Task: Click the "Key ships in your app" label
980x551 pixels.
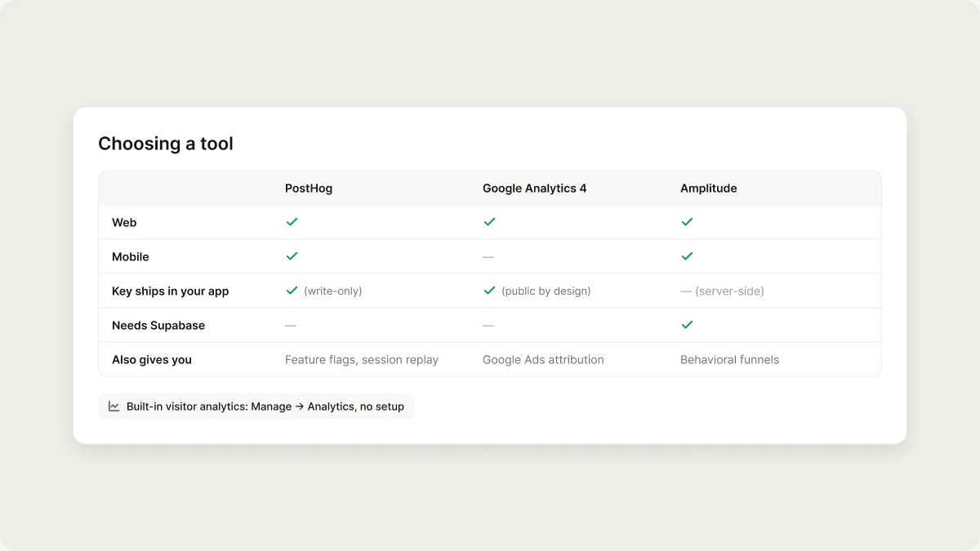Action: [171, 291]
